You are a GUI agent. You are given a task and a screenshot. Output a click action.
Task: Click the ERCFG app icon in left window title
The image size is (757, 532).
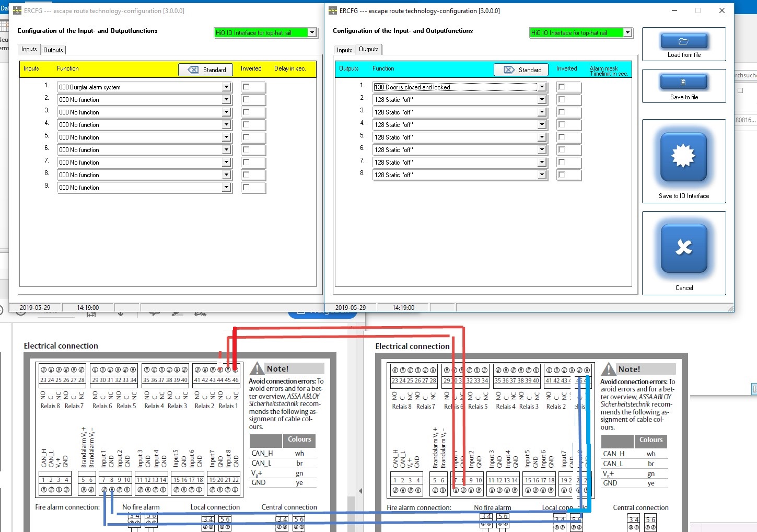point(17,10)
